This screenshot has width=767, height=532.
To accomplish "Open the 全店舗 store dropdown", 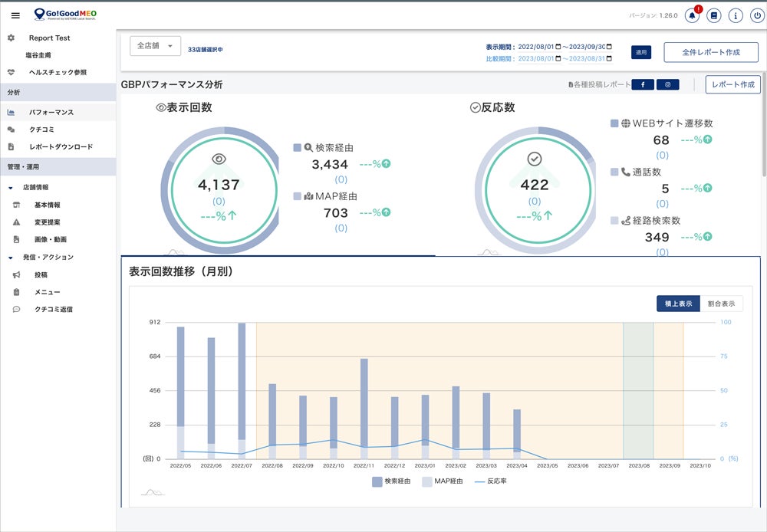I will 156,46.
